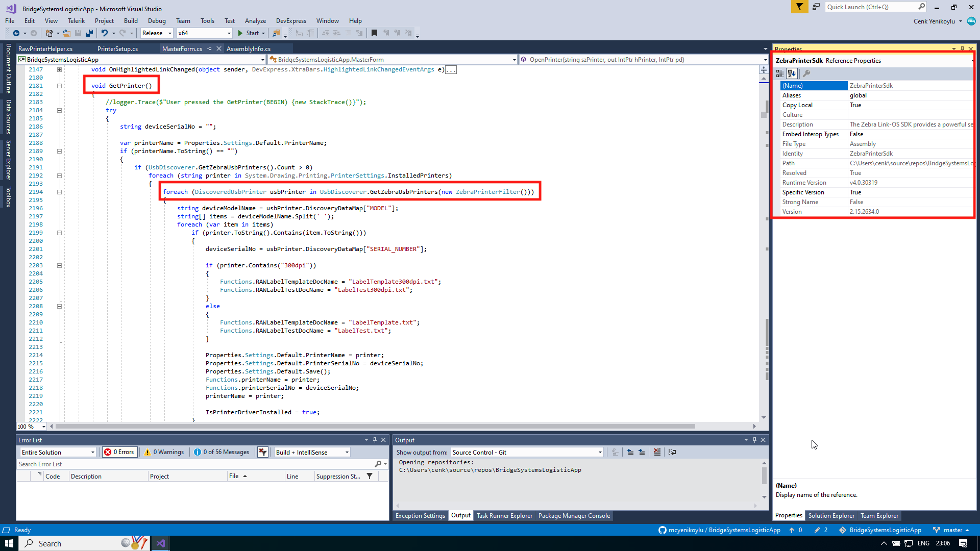This screenshot has height=551, width=980.
Task: Open the Team Explorer panel
Action: (x=879, y=515)
